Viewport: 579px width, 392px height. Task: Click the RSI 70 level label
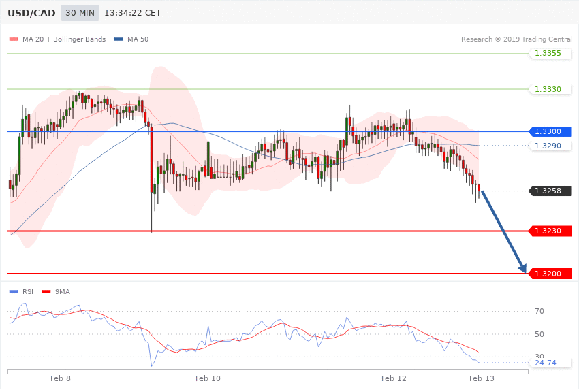(539, 311)
